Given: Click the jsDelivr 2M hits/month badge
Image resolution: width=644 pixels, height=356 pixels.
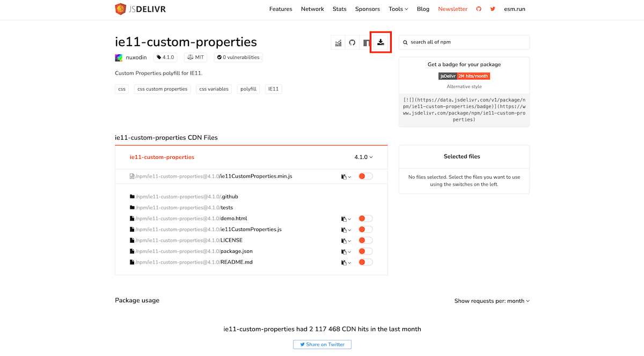Looking at the screenshot, I should 464,76.
